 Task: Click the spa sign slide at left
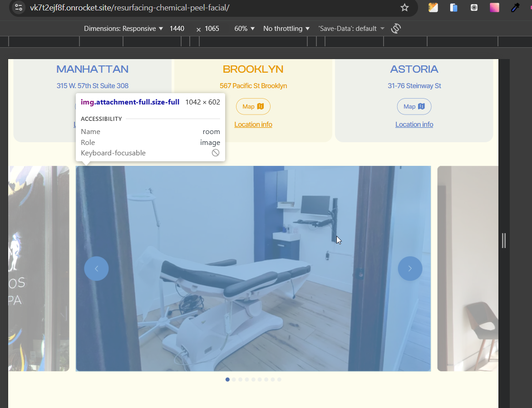(39, 269)
